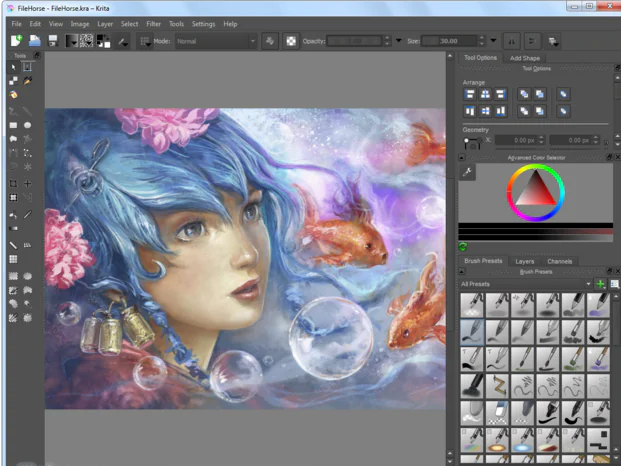Open the add preset plus dropdown
621x466 pixels.
click(600, 284)
